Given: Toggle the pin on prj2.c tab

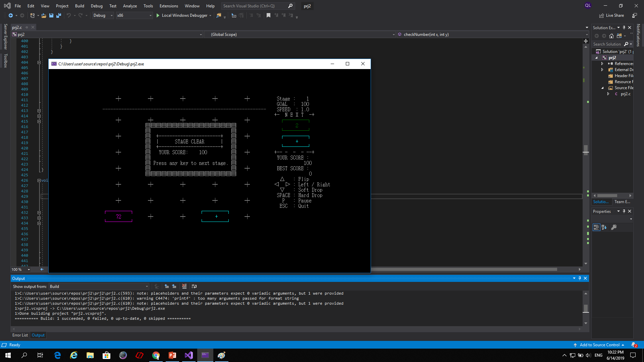Looking at the screenshot, I should click(27, 27).
